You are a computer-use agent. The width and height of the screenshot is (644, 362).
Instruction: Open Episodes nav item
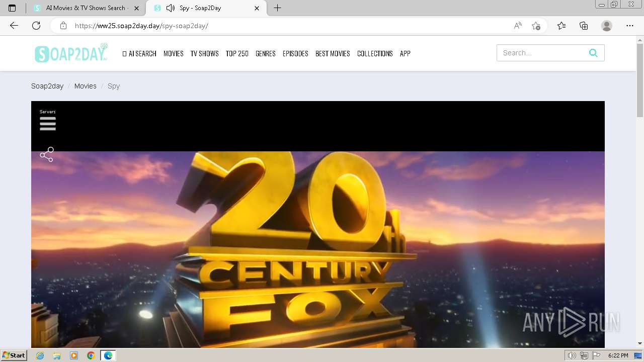click(x=295, y=53)
